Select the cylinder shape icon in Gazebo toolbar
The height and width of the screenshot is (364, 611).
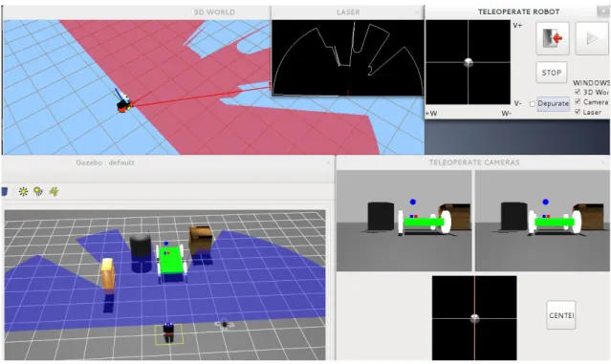coord(4,191)
